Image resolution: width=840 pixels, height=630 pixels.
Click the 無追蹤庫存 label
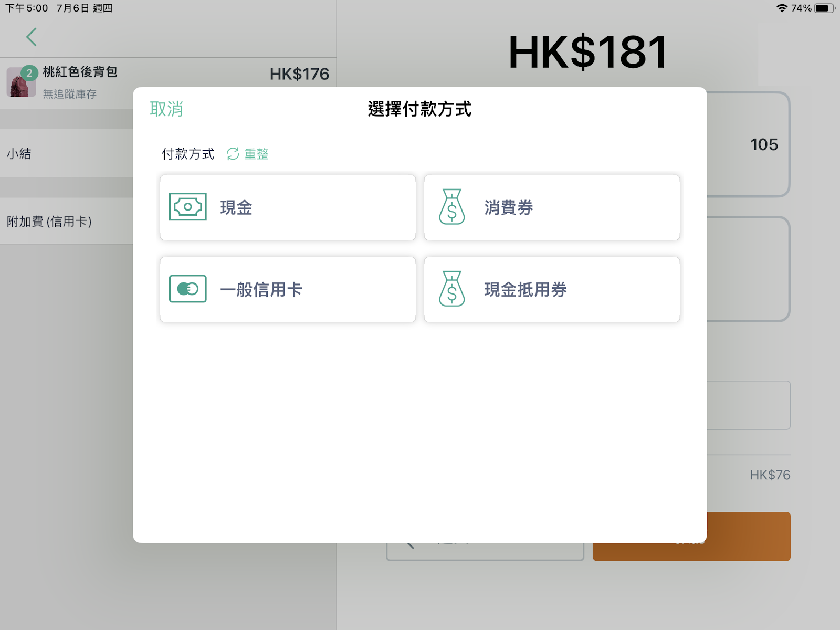(70, 94)
